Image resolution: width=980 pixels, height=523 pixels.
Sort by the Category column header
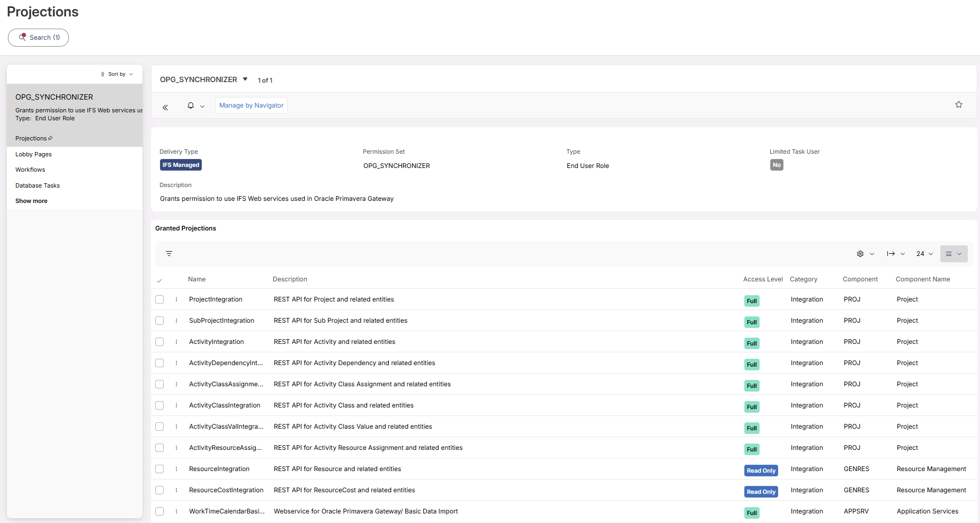click(x=804, y=279)
